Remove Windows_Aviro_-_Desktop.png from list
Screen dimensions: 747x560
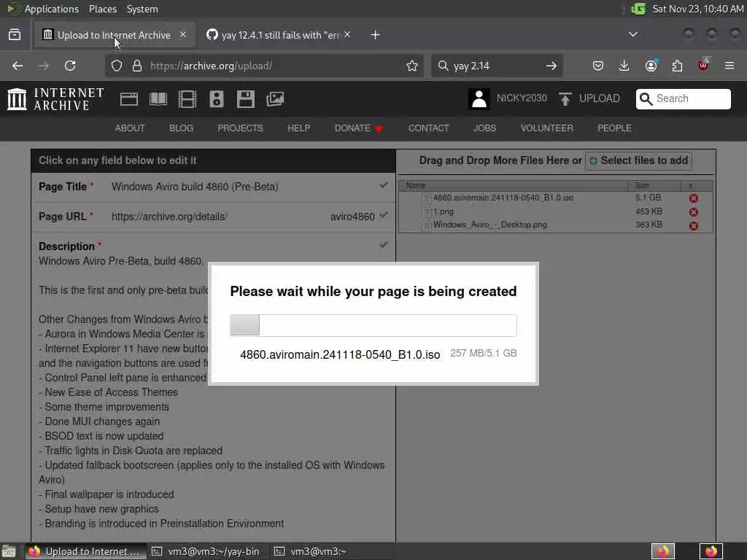694,226
